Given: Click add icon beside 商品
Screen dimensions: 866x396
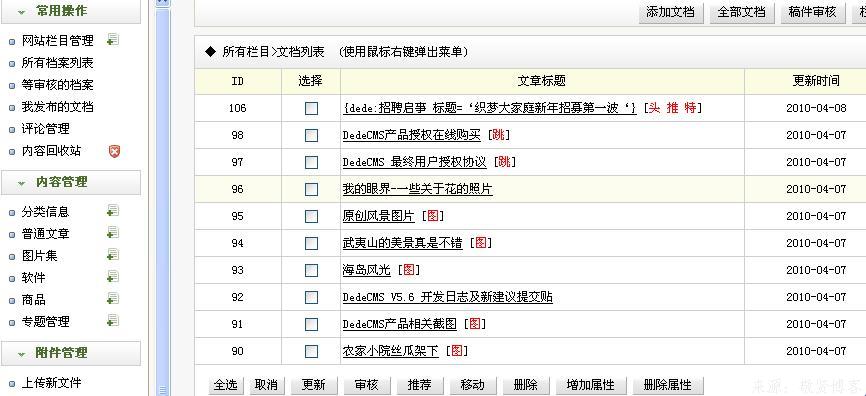Looking at the screenshot, I should 113,299.
